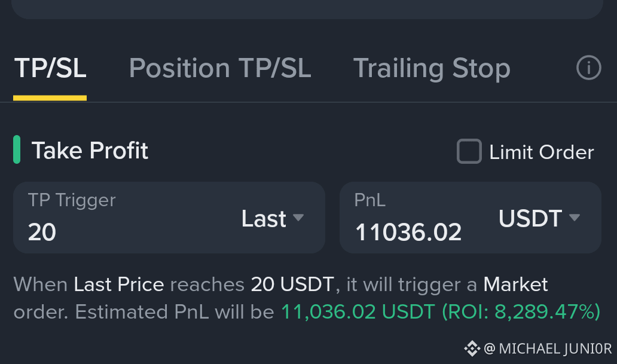Click the arrow beside Last
The width and height of the screenshot is (617, 364).
coord(298,218)
